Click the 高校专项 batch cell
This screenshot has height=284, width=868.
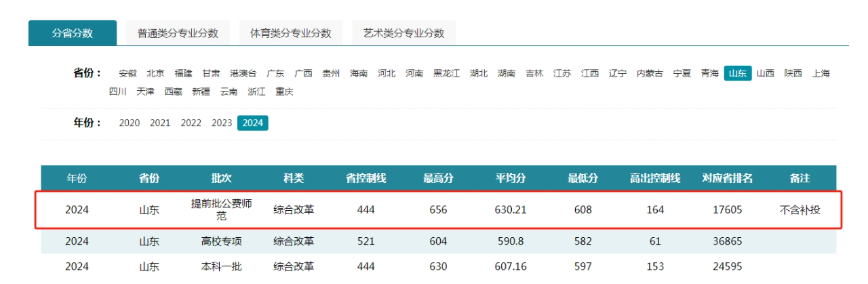coord(222,241)
